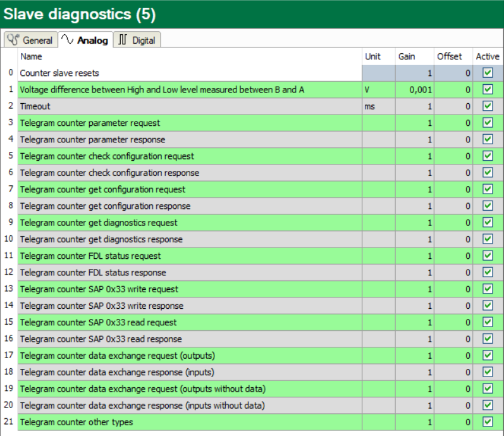Viewport: 504px width, 436px height.
Task: Disable Active checkbox for Timeout row
Action: (487, 106)
